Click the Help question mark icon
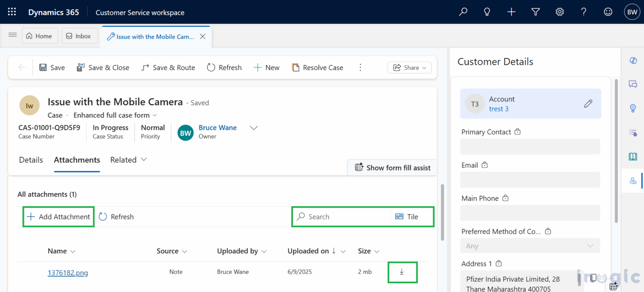The width and height of the screenshot is (644, 292). click(x=583, y=12)
